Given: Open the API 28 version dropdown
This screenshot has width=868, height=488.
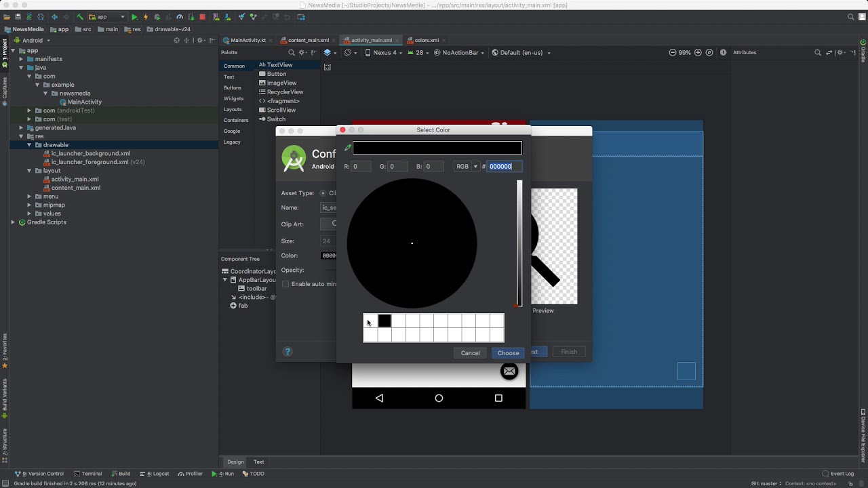Looking at the screenshot, I should 419,52.
